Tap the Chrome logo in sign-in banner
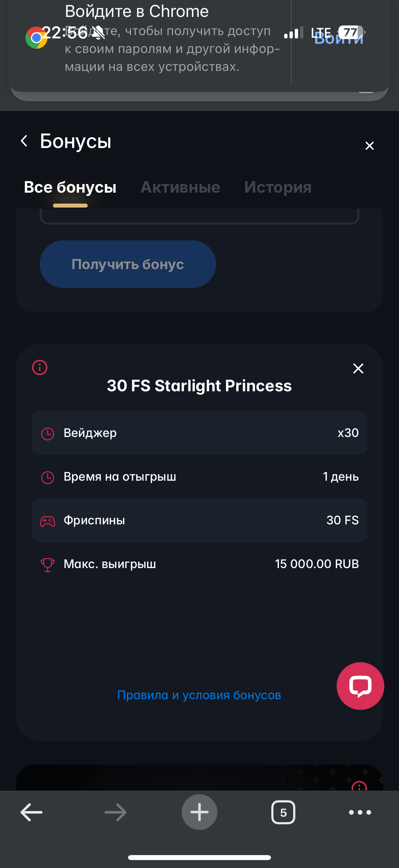The height and width of the screenshot is (868, 399). tap(36, 38)
